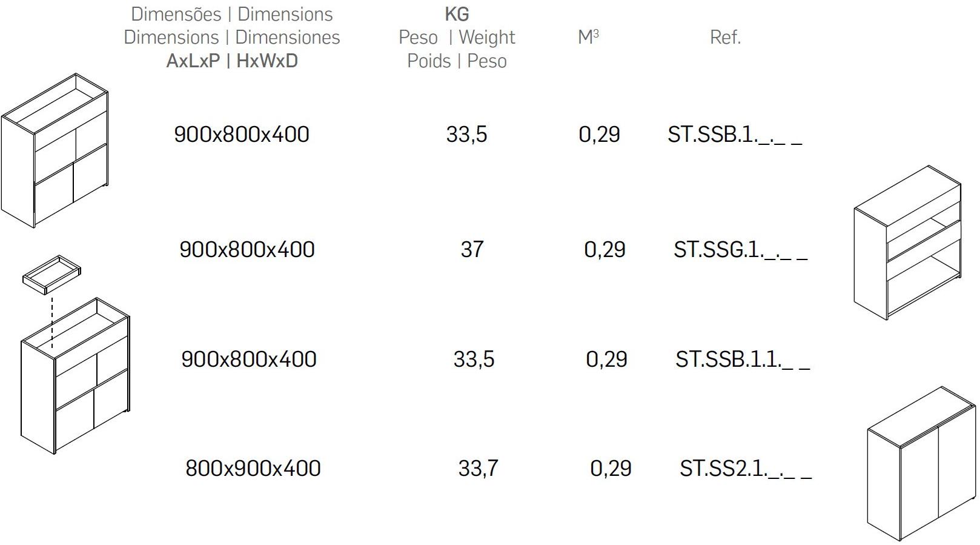Click the KG column header
Viewport: 980px width, 545px height.
(x=457, y=14)
